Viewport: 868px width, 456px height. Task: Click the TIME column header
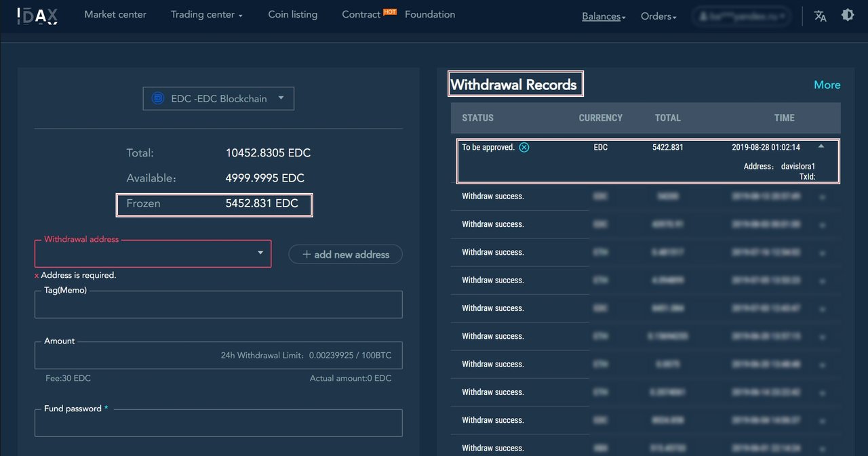click(785, 118)
